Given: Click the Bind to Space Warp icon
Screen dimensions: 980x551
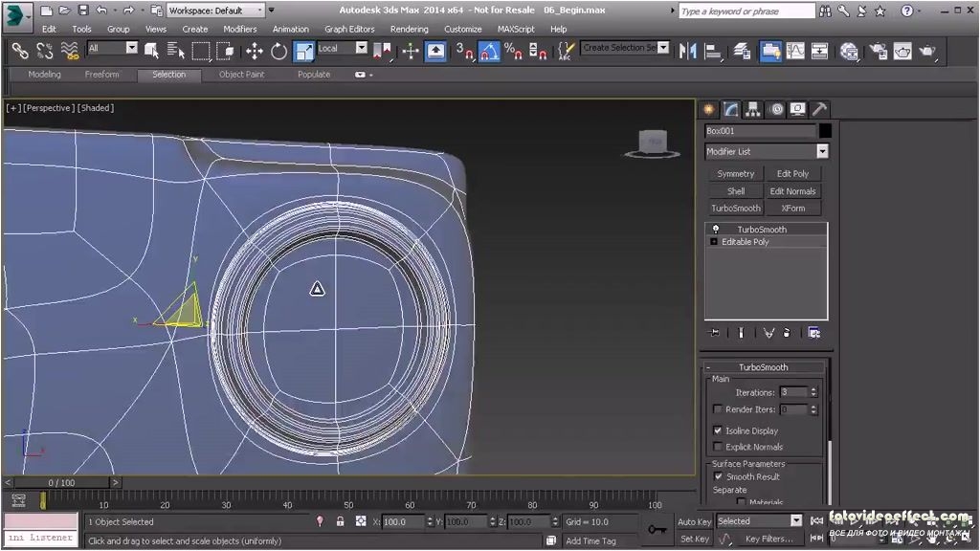Looking at the screenshot, I should click(69, 51).
